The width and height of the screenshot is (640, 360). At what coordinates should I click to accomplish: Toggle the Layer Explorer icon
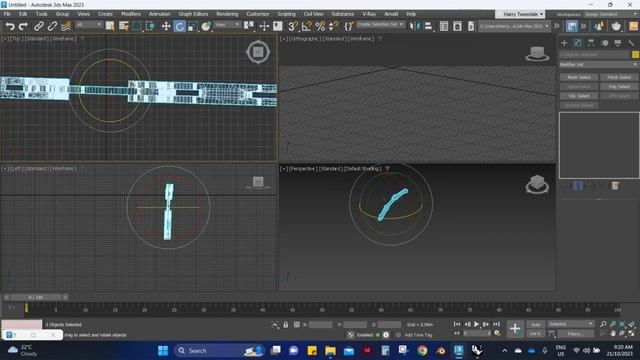pos(457,26)
